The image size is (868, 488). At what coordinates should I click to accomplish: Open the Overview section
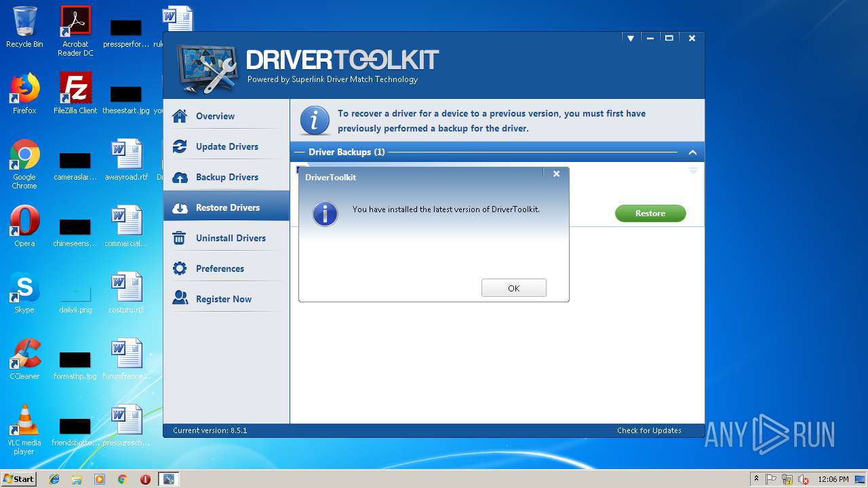pos(226,116)
